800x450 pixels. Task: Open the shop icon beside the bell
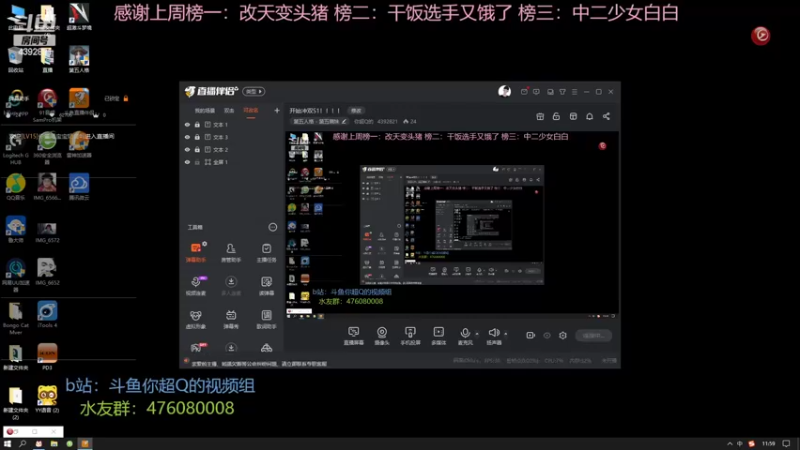pos(573,116)
